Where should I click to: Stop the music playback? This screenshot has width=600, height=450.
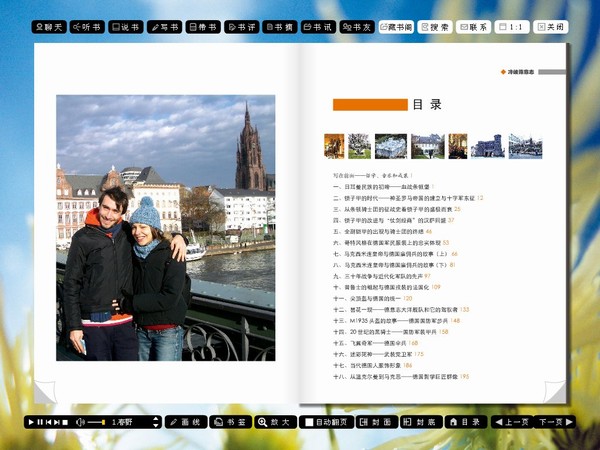tap(65, 422)
